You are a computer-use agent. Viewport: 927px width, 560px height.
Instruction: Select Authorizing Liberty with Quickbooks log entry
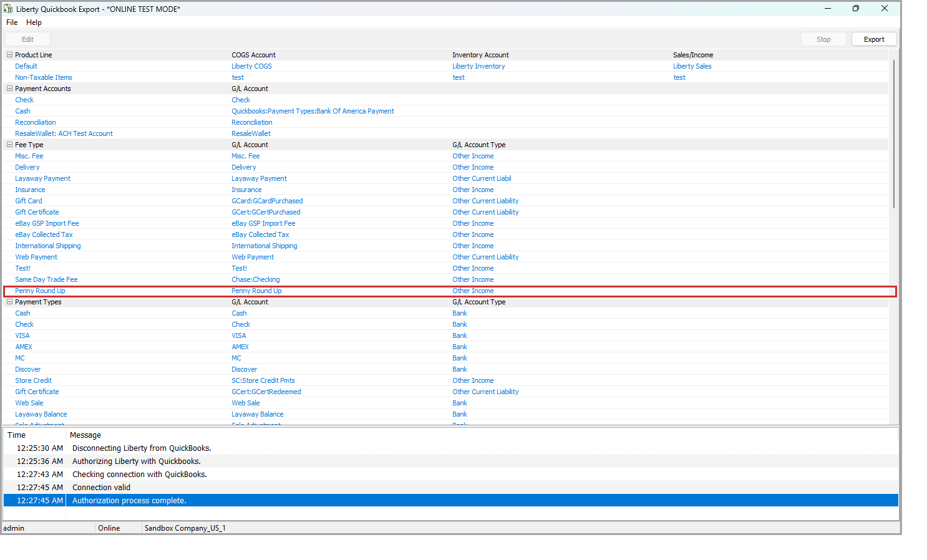450,461
